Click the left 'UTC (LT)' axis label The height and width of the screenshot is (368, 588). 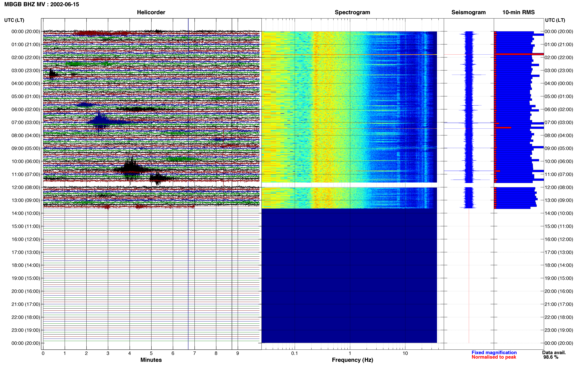(x=14, y=20)
